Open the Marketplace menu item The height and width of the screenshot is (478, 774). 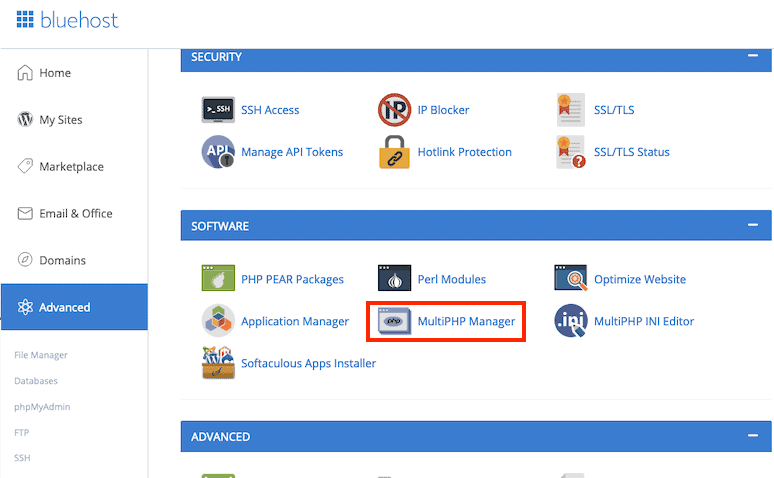(x=74, y=166)
